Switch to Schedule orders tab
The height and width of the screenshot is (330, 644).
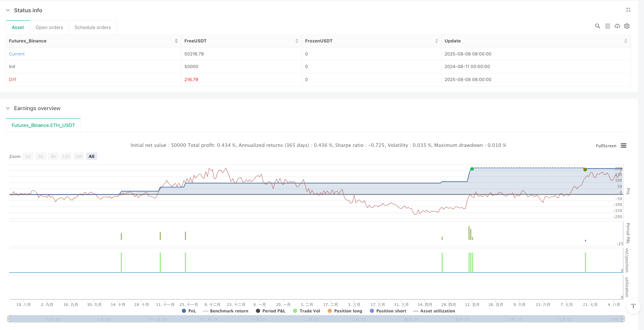click(x=93, y=28)
